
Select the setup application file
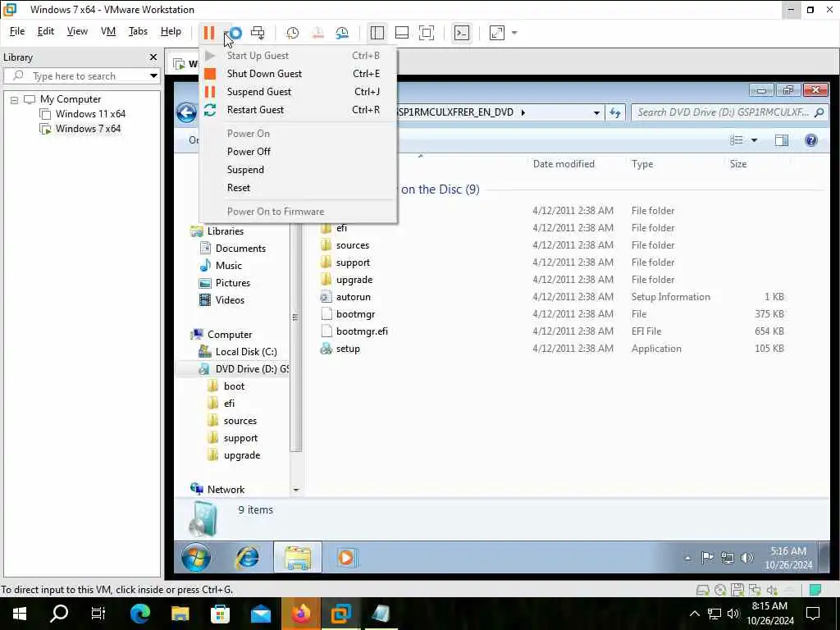click(x=348, y=349)
